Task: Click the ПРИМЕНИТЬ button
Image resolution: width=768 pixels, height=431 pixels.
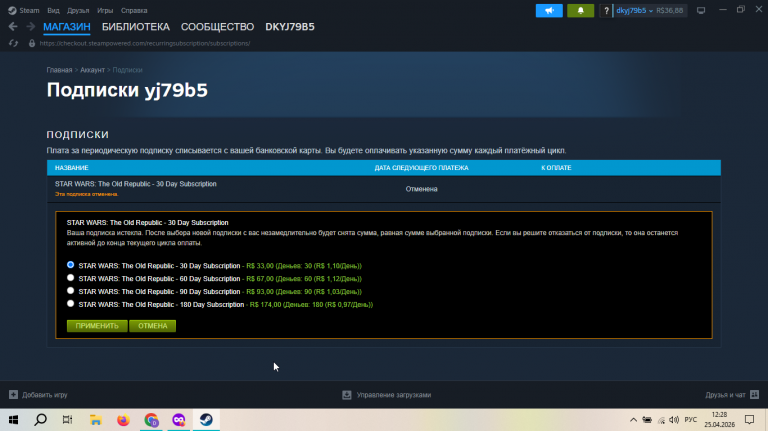Action: (97, 326)
